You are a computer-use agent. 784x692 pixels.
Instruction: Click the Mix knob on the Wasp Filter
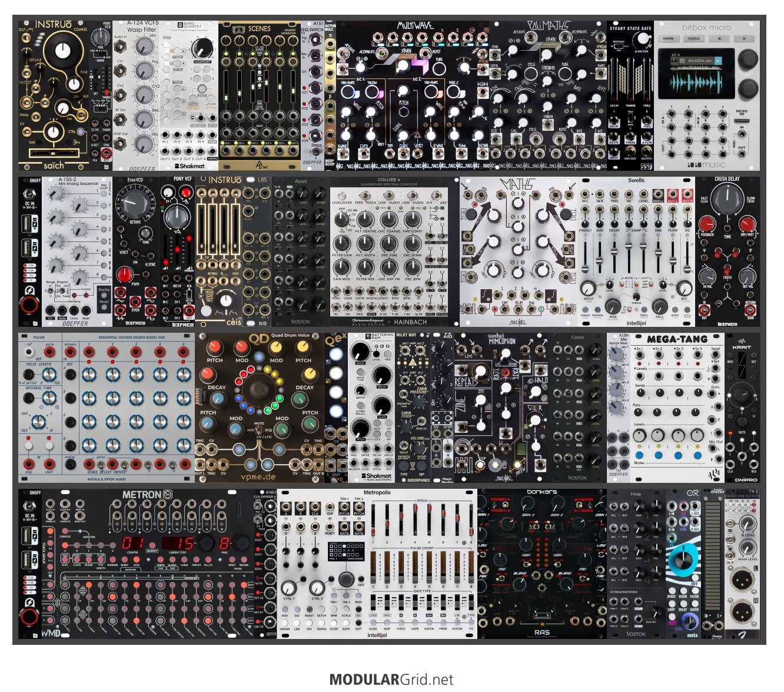[x=144, y=144]
